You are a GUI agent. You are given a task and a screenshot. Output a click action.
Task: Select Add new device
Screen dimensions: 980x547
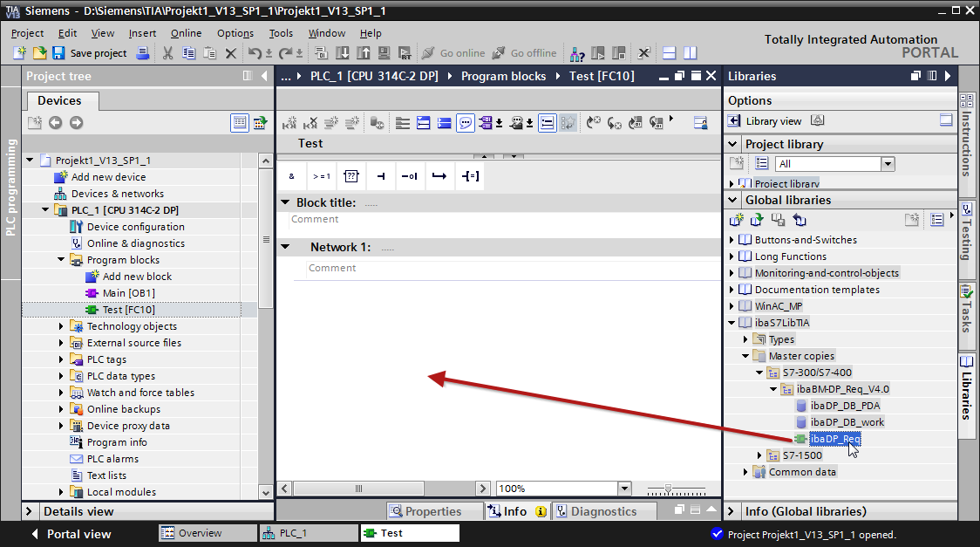coord(108,177)
